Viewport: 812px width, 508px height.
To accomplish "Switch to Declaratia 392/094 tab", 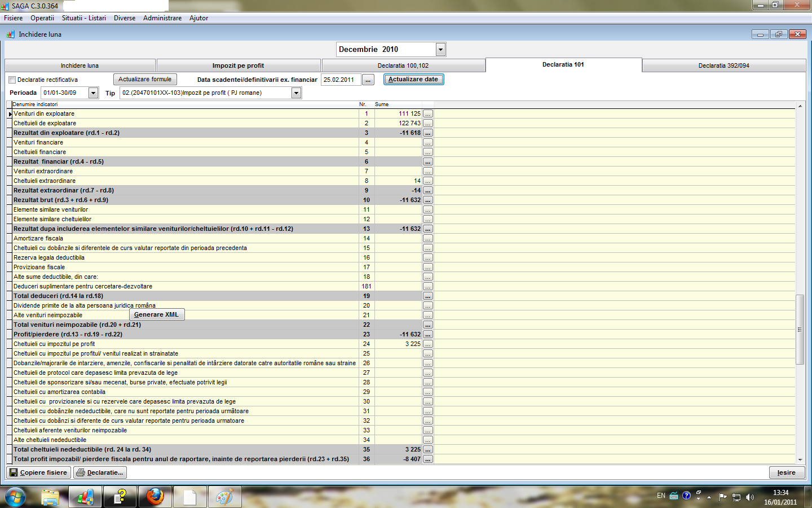I will point(724,65).
